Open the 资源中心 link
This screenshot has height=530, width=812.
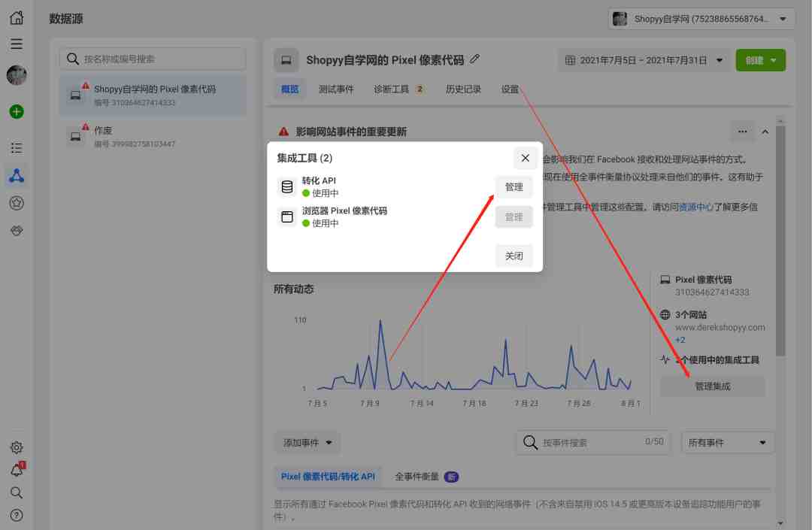(696, 207)
